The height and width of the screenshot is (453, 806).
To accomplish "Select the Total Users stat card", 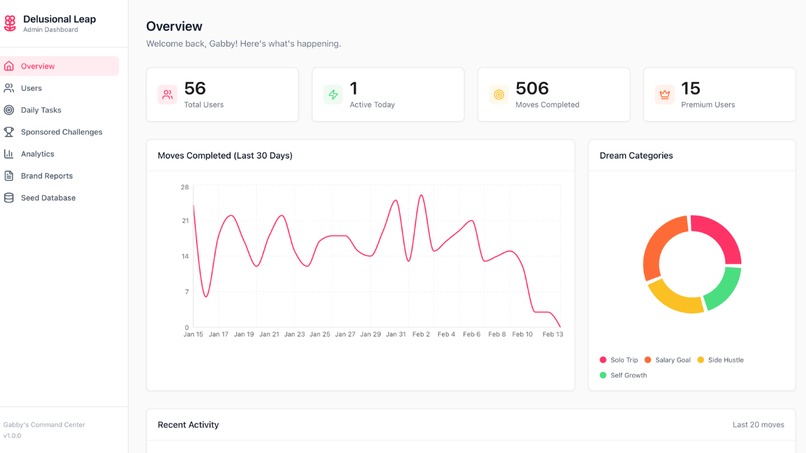I will pyautogui.click(x=222, y=95).
